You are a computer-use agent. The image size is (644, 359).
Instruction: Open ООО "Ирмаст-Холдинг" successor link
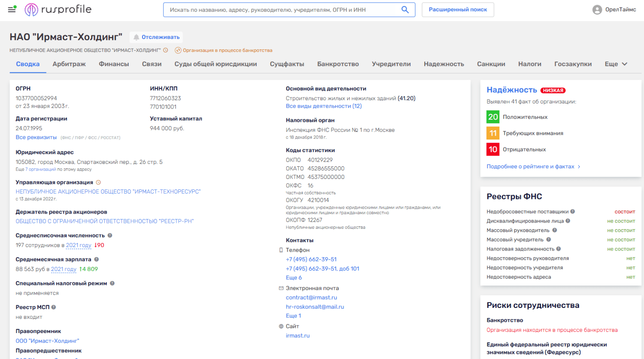coord(47,341)
